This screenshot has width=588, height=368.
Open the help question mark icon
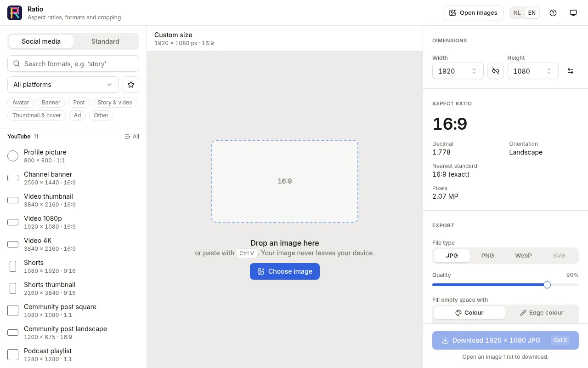click(x=553, y=13)
